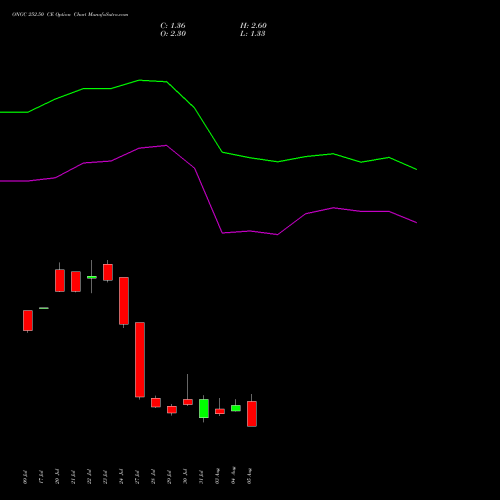
Task: Click the 24 Jul date label
Action: 122,477
